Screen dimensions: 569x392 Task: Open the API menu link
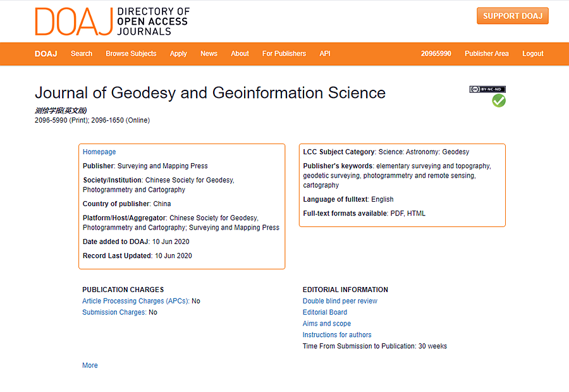click(x=325, y=54)
